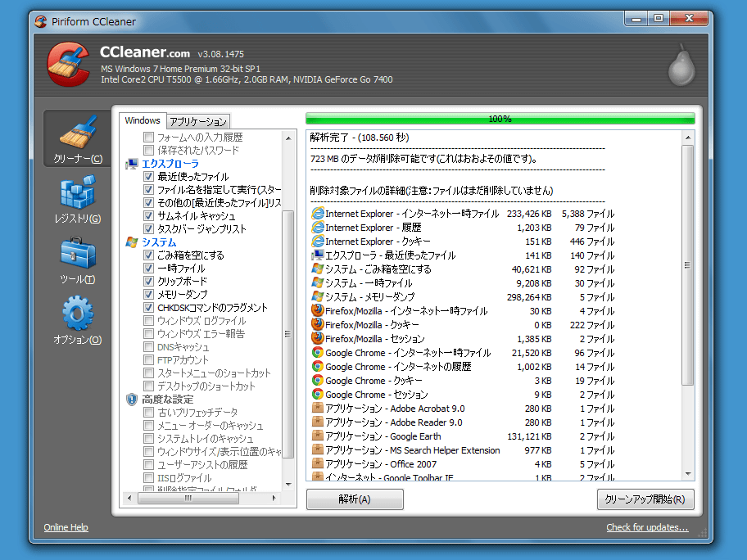Click the checklist scrollbar down arrow
The image size is (747, 560).
pyautogui.click(x=288, y=485)
